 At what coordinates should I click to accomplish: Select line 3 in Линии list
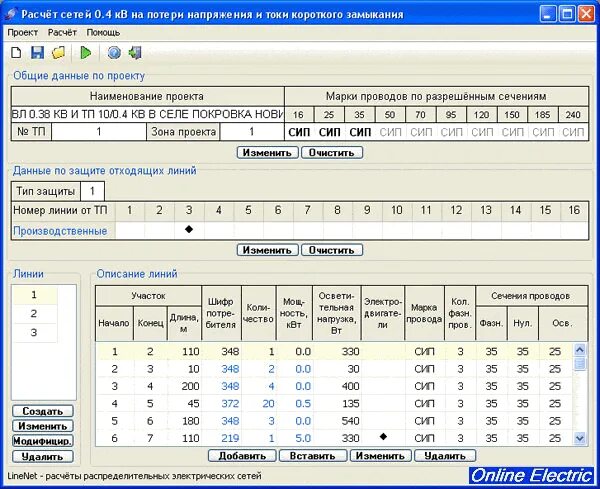point(34,332)
